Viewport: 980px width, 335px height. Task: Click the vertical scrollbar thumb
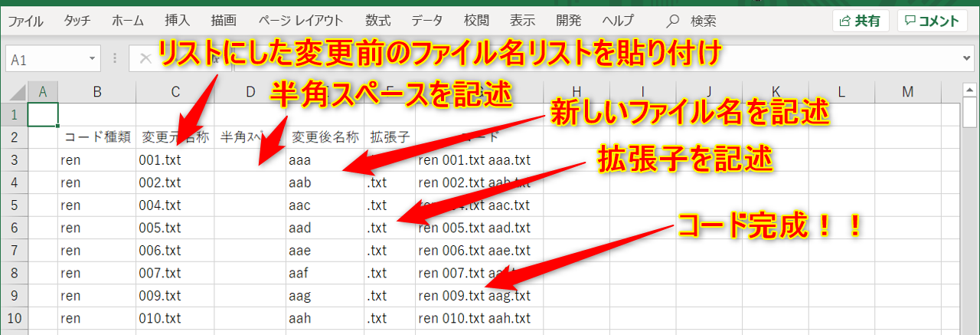[x=970, y=113]
